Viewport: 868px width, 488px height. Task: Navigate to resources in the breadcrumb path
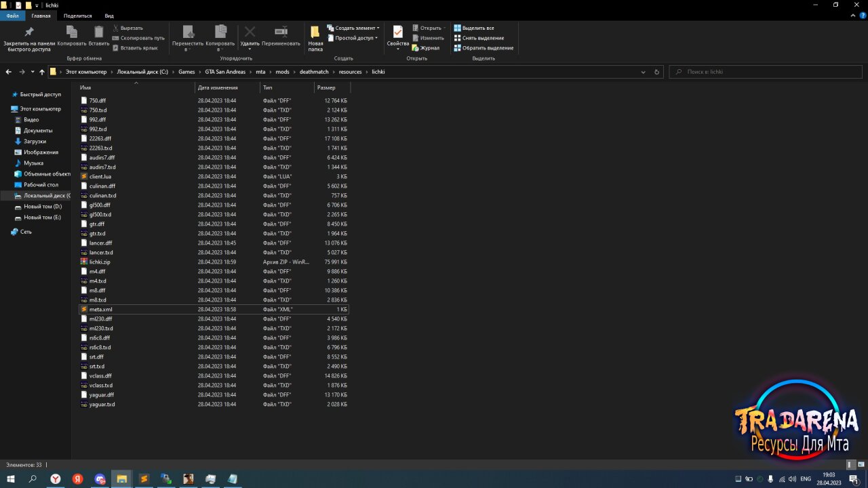351,72
